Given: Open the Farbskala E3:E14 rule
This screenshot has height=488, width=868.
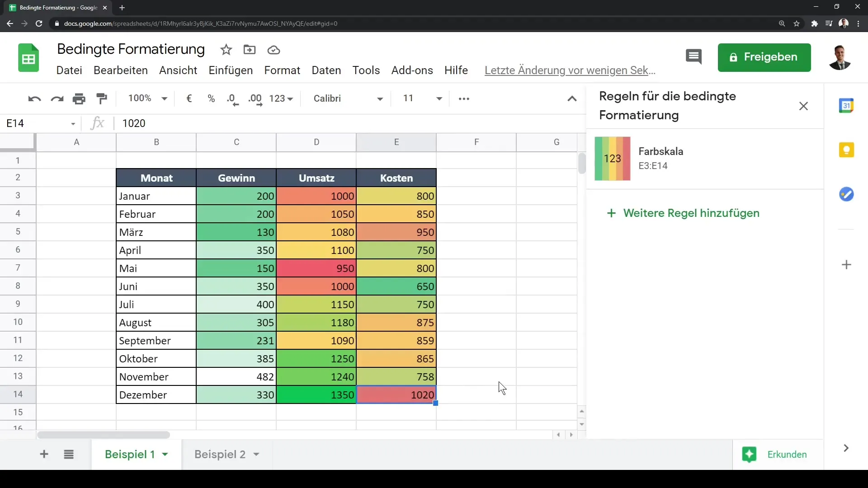Looking at the screenshot, I should pyautogui.click(x=704, y=159).
